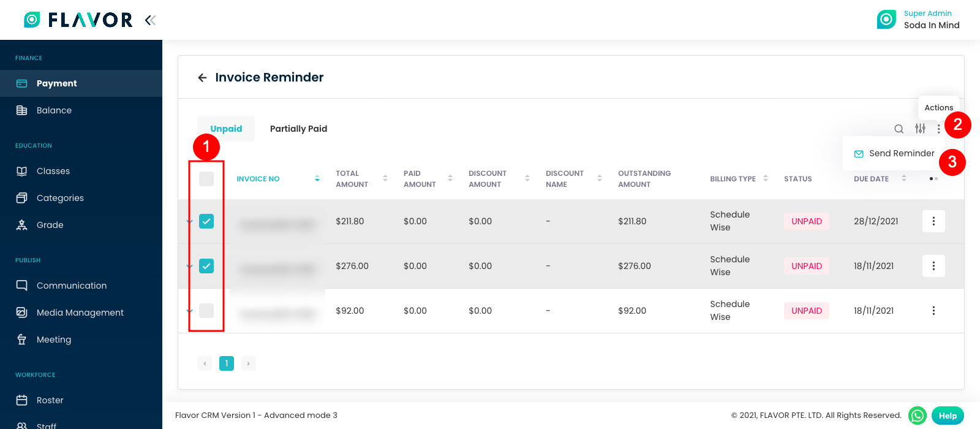The image size is (980, 429).
Task: Open the search for invoices
Action: pos(899,129)
